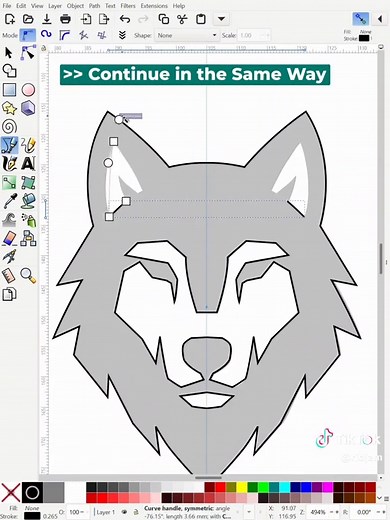Enable straight line segments mode
This screenshot has height=520, width=390.
click(83, 35)
